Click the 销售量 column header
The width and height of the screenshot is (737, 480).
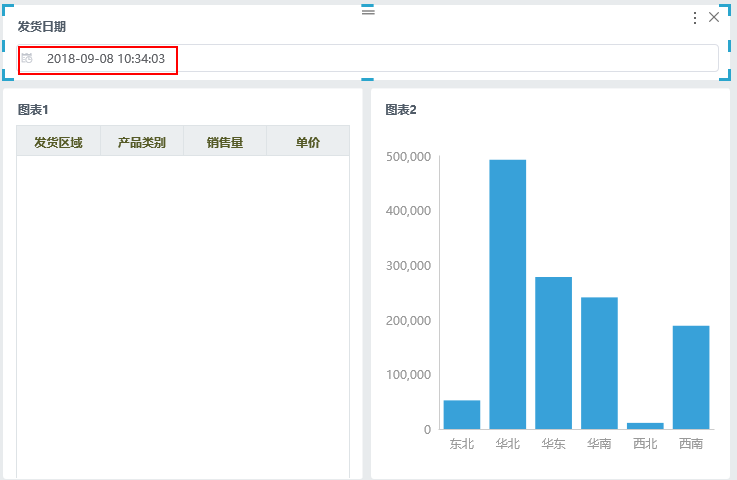(225, 142)
